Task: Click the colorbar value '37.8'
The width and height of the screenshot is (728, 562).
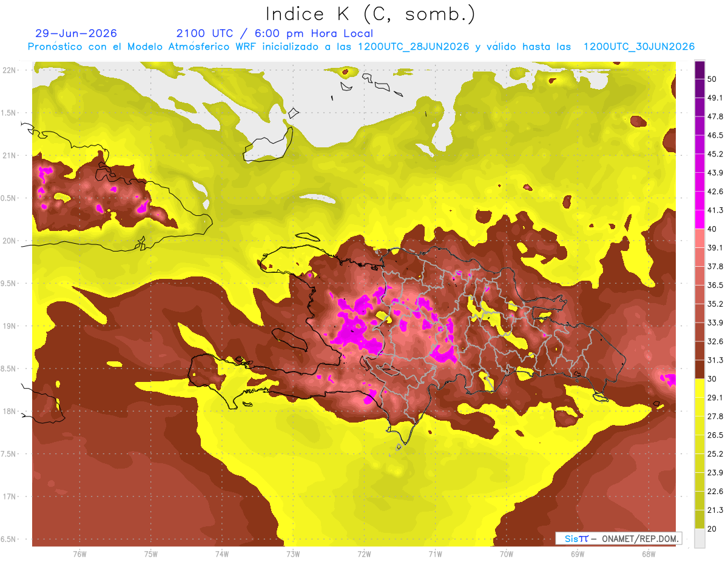Action: click(715, 266)
